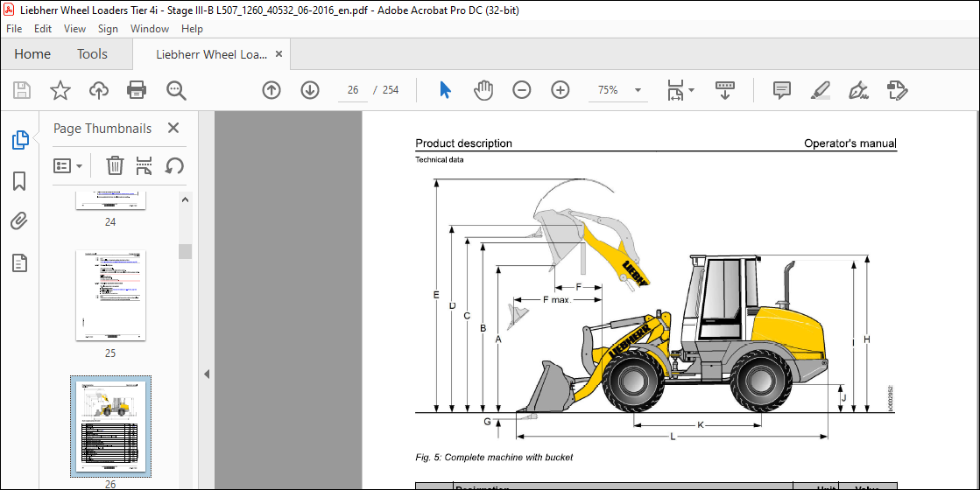Click the Save file icon
This screenshot has height=490, width=980.
coord(22,90)
